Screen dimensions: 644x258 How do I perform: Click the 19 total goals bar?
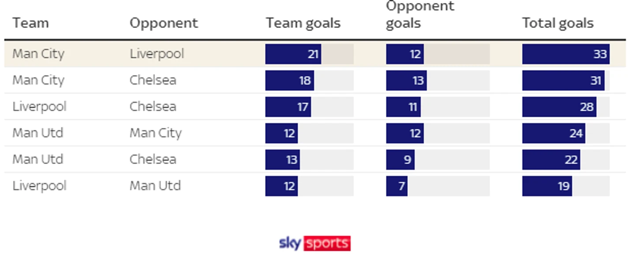[547, 186]
